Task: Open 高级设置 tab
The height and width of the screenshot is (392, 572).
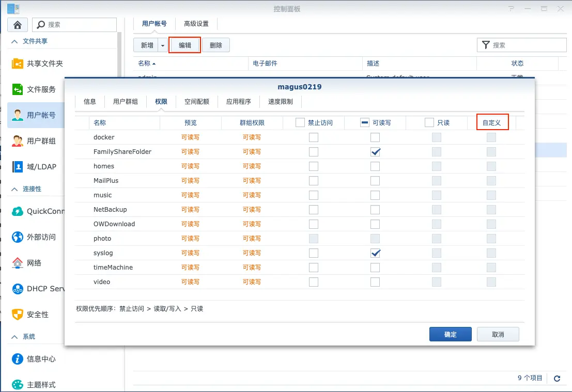Action: pyautogui.click(x=196, y=24)
